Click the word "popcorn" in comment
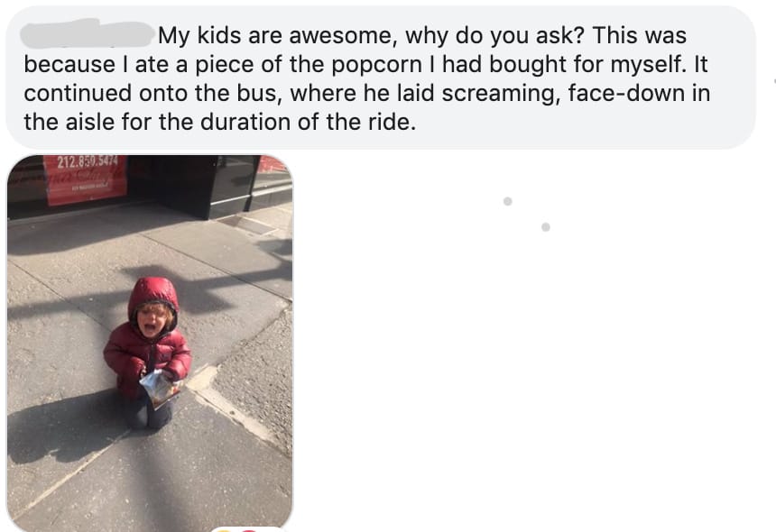The image size is (776, 532). (377, 65)
